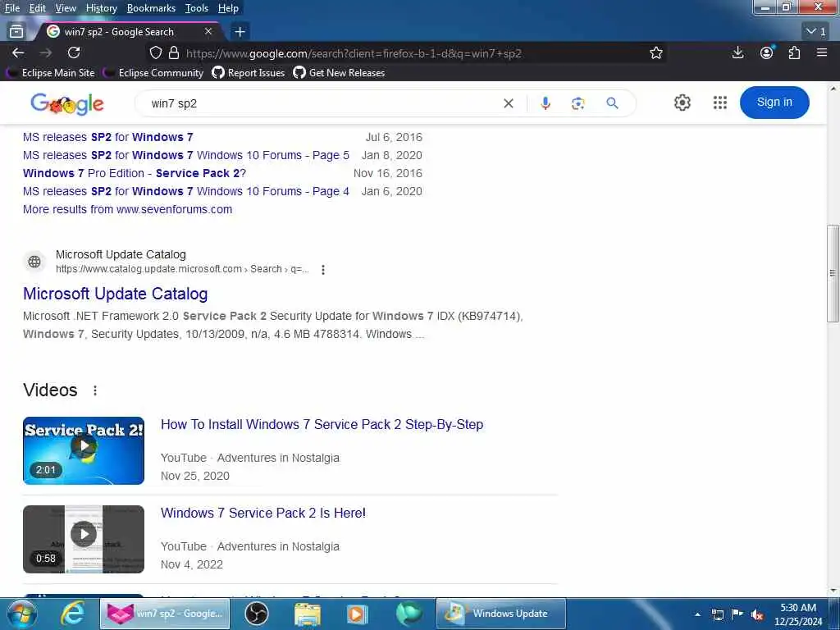Image resolution: width=840 pixels, height=630 pixels.
Task: Open the View menu
Action: 66,8
